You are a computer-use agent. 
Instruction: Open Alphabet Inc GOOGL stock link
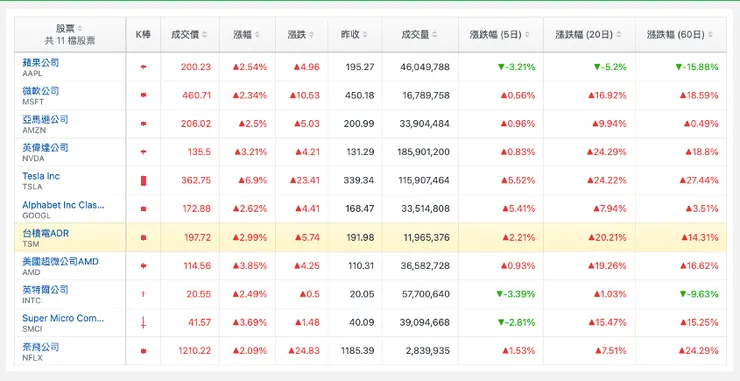pos(63,205)
